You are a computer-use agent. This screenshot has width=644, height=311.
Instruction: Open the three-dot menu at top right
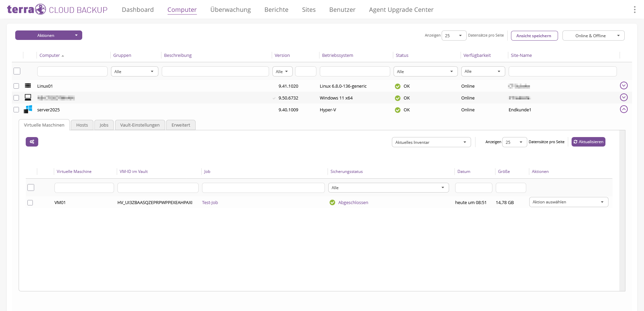635,9
